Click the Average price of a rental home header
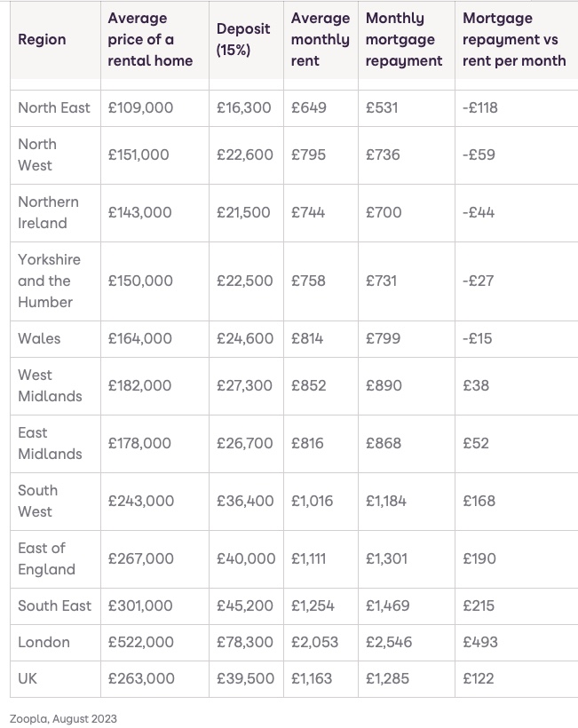Screen dimensions: 578x728 click(150, 40)
